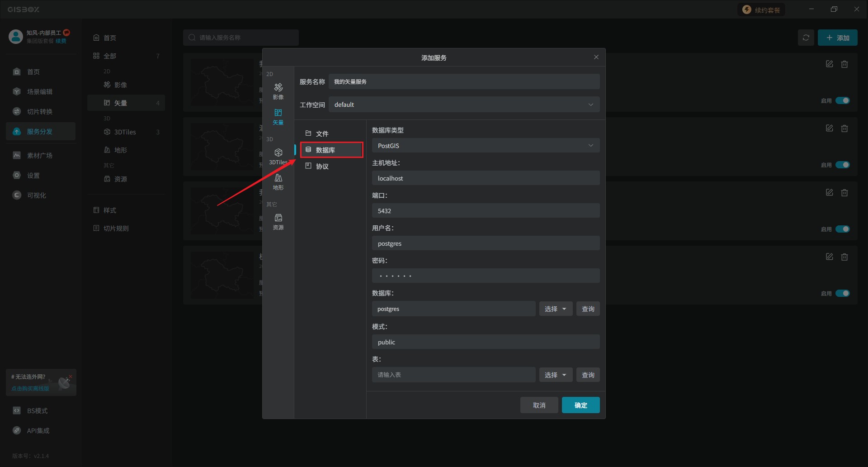Click the refresh icon next to 添加
Image resolution: width=868 pixels, height=467 pixels.
806,38
